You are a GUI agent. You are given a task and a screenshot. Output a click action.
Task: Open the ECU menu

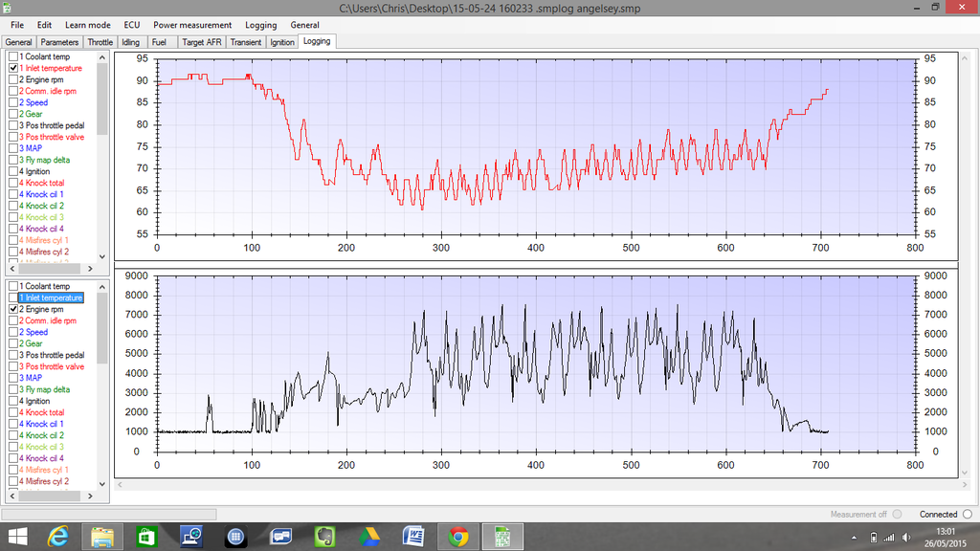click(131, 25)
